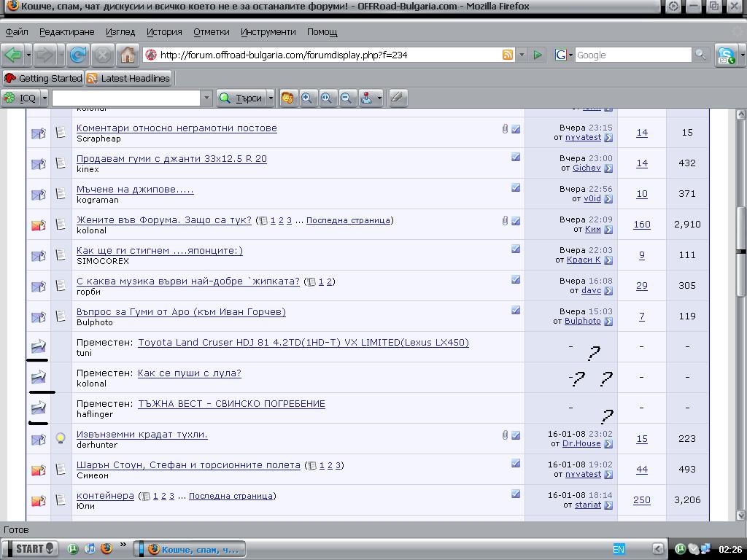This screenshot has width=747, height=560.
Task: Click the vertical scrollbar down arrow
Action: pos(740,515)
